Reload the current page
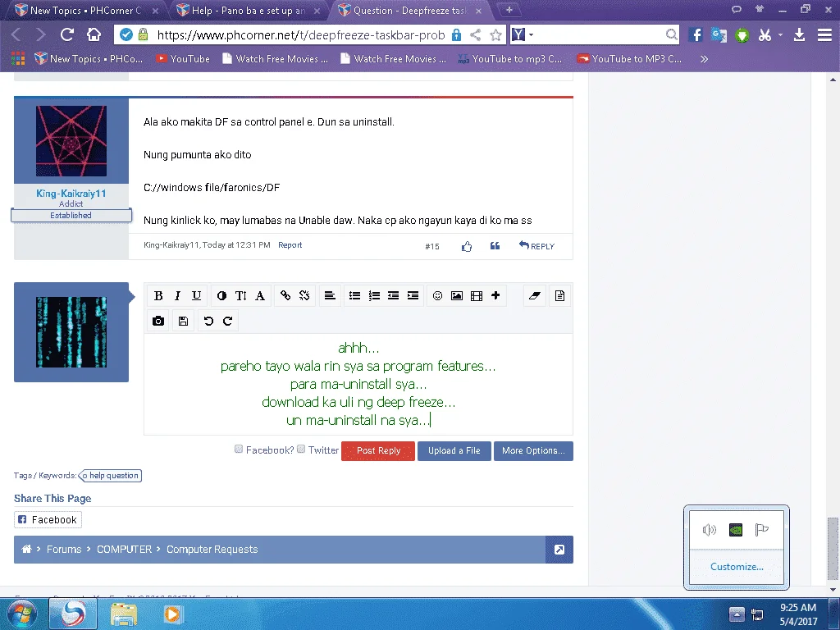This screenshot has height=630, width=840. pyautogui.click(x=67, y=34)
